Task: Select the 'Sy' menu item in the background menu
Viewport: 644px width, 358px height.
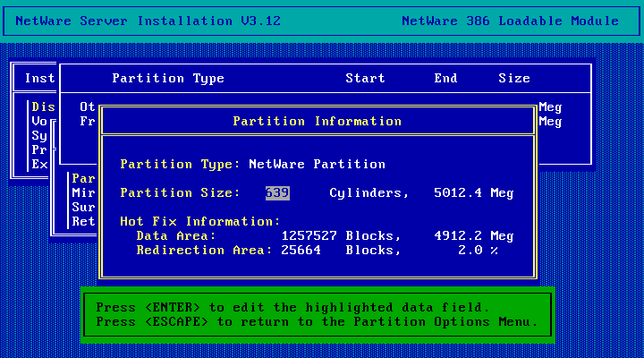Action: coord(39,136)
